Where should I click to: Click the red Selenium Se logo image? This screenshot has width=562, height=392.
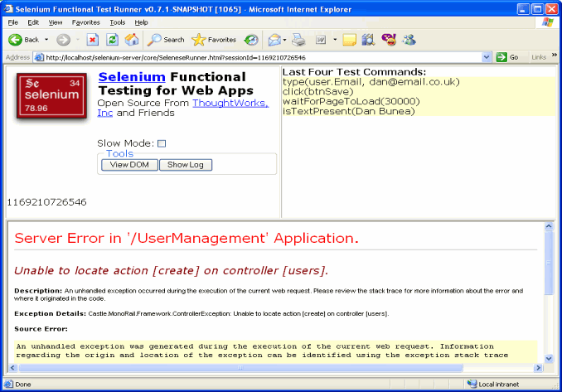(x=51, y=95)
